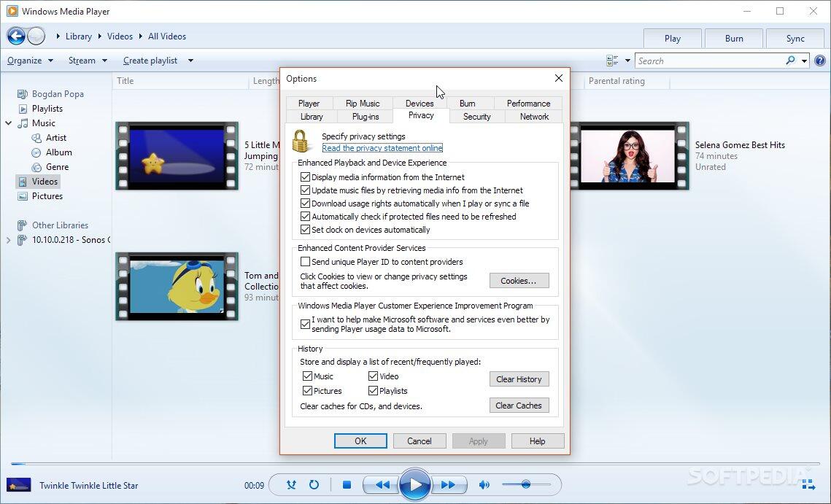Toggle the repeat icon
Viewport: 831px width, 504px height.
(314, 485)
